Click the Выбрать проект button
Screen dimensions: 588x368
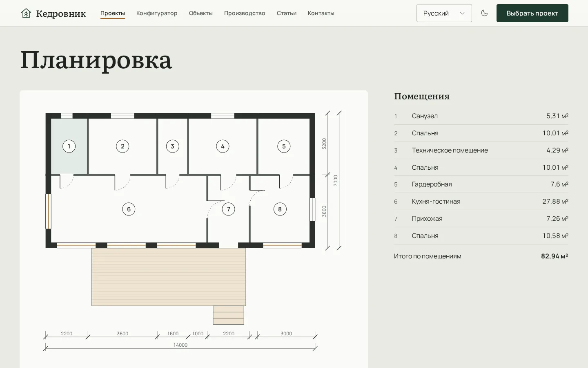[x=532, y=13]
